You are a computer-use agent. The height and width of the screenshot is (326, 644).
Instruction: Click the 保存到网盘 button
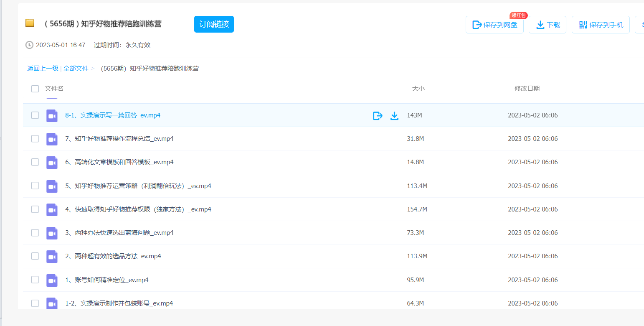coord(494,25)
